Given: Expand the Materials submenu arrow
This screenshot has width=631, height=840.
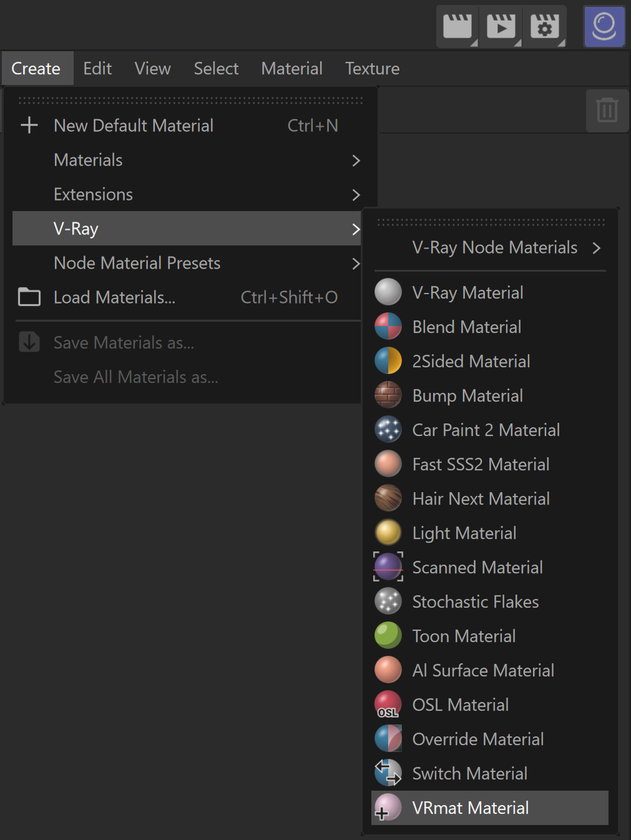Looking at the screenshot, I should (x=356, y=161).
